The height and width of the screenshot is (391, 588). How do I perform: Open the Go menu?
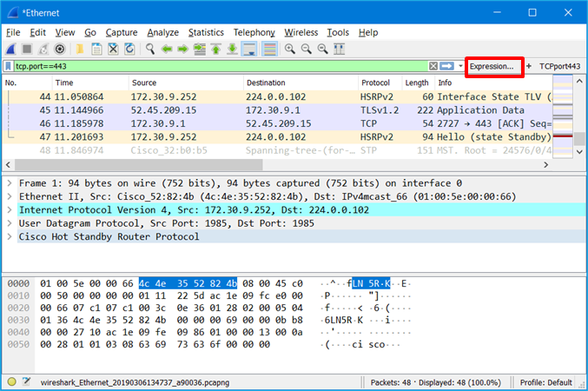click(90, 33)
